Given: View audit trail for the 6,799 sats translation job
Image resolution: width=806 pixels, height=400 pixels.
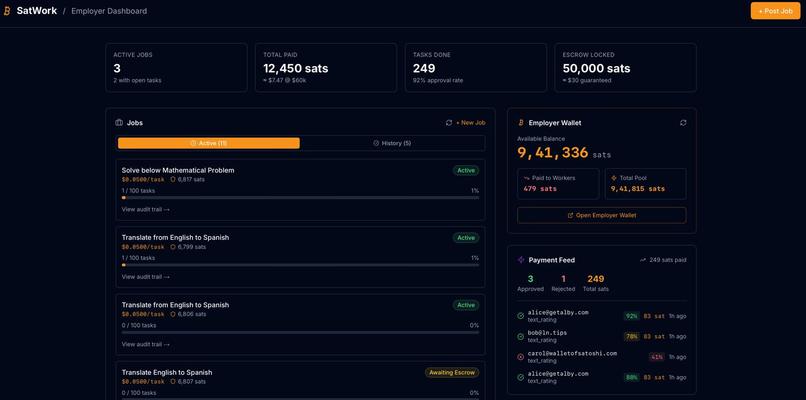Looking at the screenshot, I should pos(145,277).
